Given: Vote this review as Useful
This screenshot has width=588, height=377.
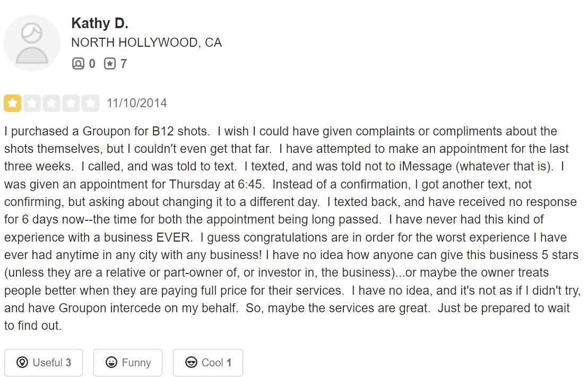Looking at the screenshot, I should click(x=45, y=363).
